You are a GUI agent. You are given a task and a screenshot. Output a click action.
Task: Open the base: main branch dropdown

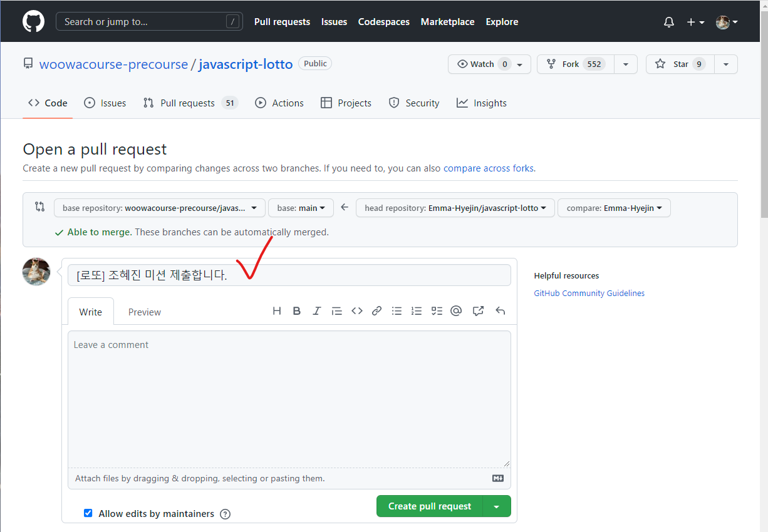[301, 208]
